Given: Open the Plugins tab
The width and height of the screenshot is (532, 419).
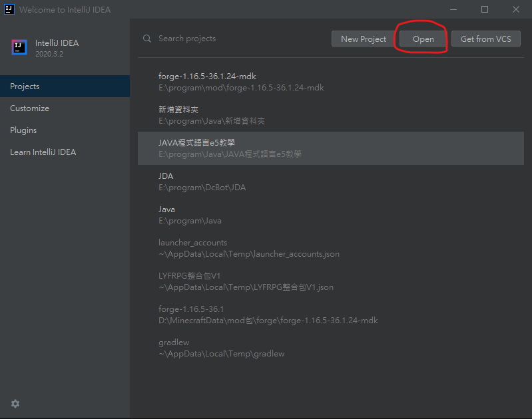Looking at the screenshot, I should 65,130.
